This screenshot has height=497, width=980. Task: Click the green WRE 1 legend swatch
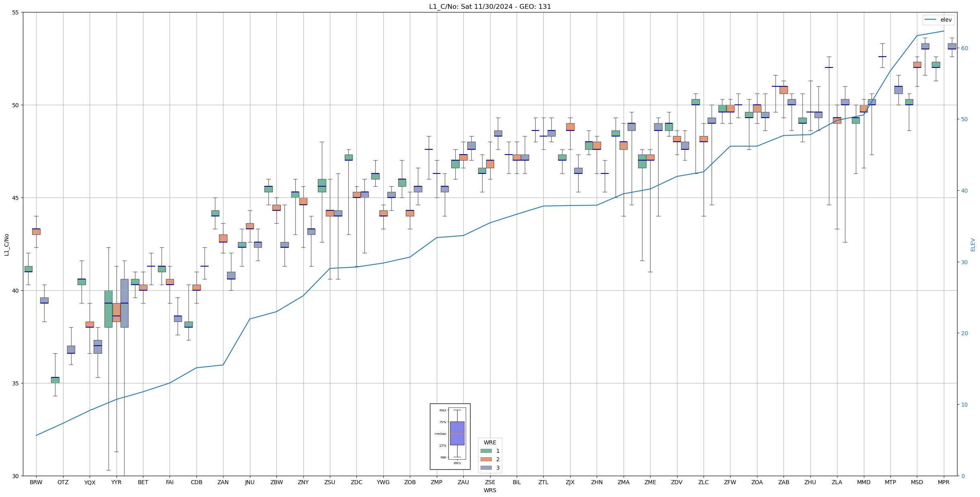(486, 451)
